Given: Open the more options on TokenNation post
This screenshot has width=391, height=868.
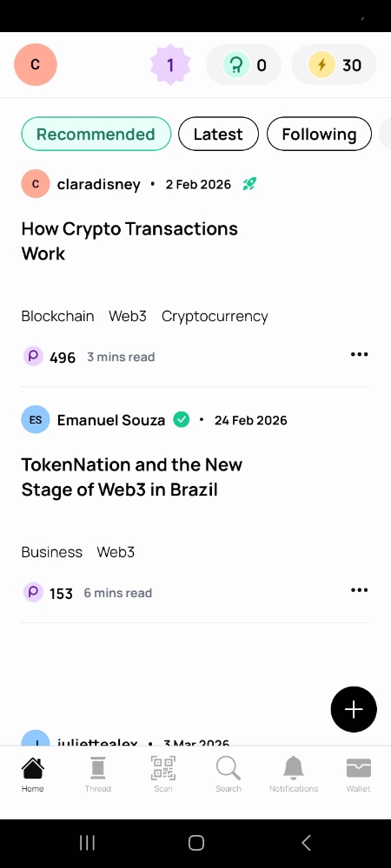Looking at the screenshot, I should [x=360, y=590].
